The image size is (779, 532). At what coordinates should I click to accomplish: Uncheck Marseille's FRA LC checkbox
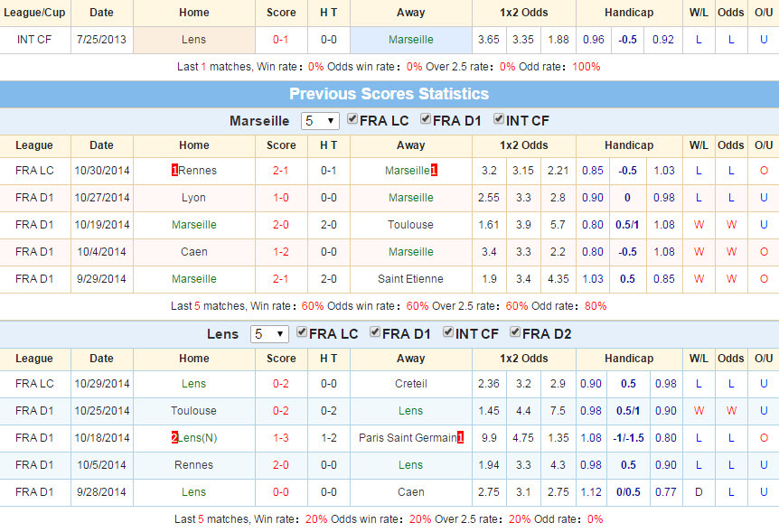click(352, 118)
